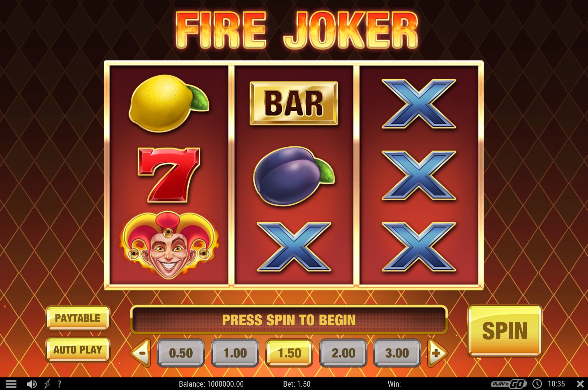Open help via the question mark icon
The width and height of the screenshot is (588, 390).
[x=59, y=384]
